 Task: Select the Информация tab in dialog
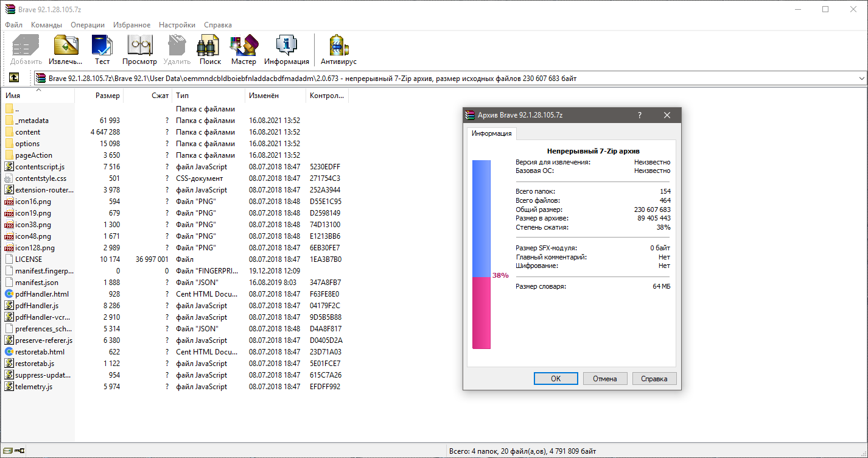(x=492, y=133)
